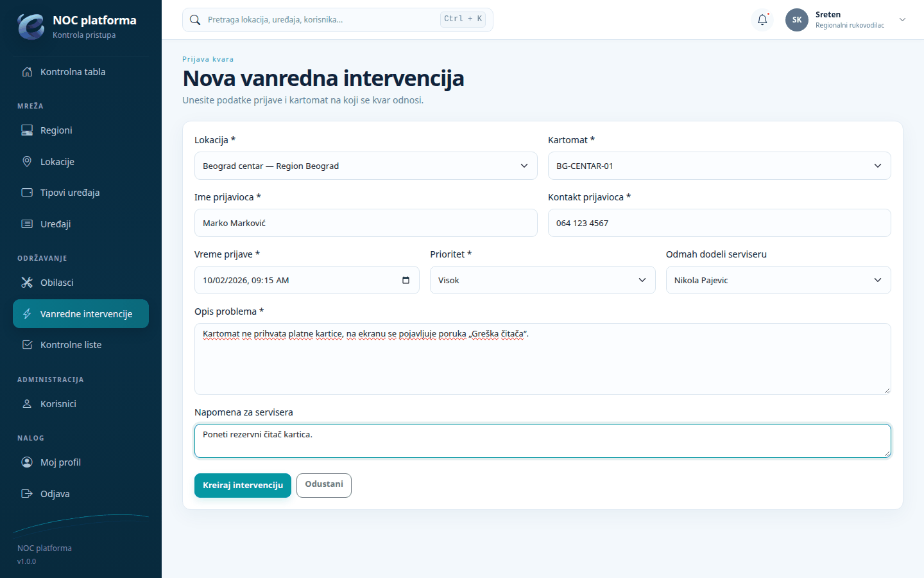The width and height of the screenshot is (924, 578).
Task: Click the Lokacije map pin icon
Action: coord(27,162)
